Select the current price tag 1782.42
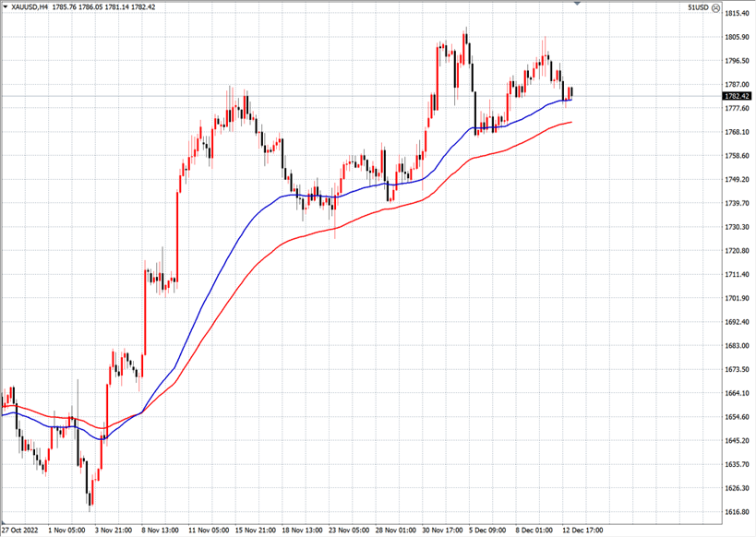 click(x=738, y=96)
